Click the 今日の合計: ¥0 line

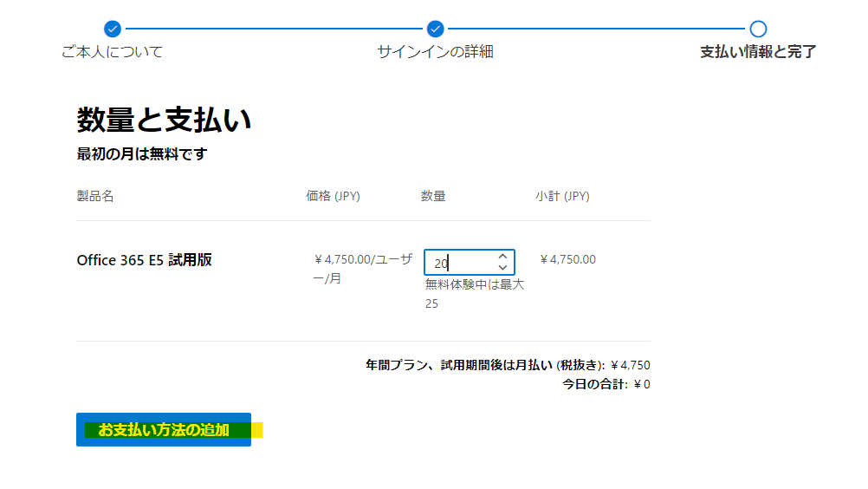[x=606, y=384]
